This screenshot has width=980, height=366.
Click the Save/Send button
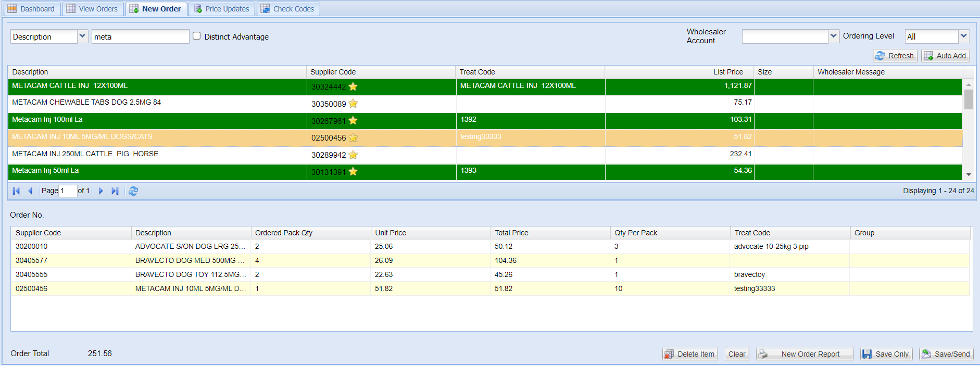click(x=946, y=354)
